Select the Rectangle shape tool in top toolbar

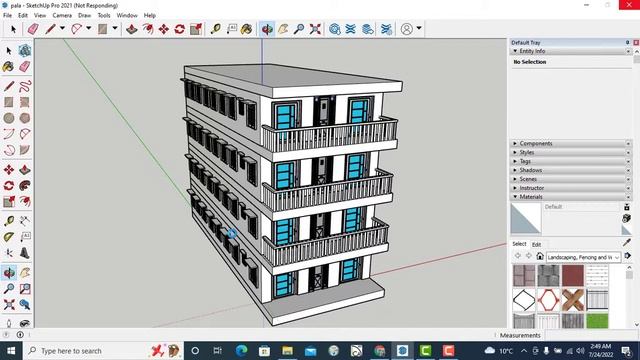(x=102, y=29)
